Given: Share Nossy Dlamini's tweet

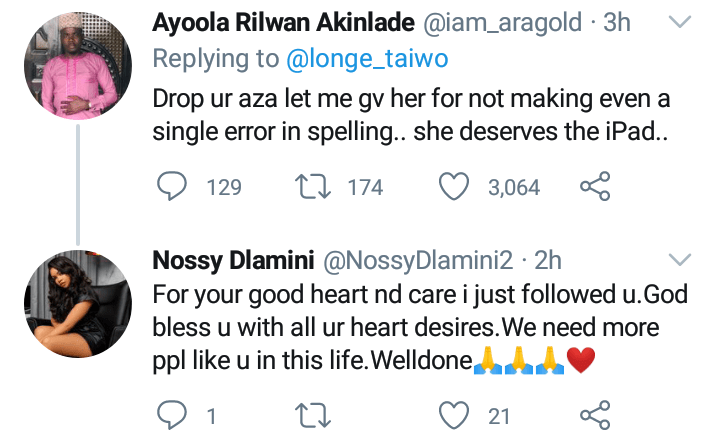Looking at the screenshot, I should pos(594,412).
